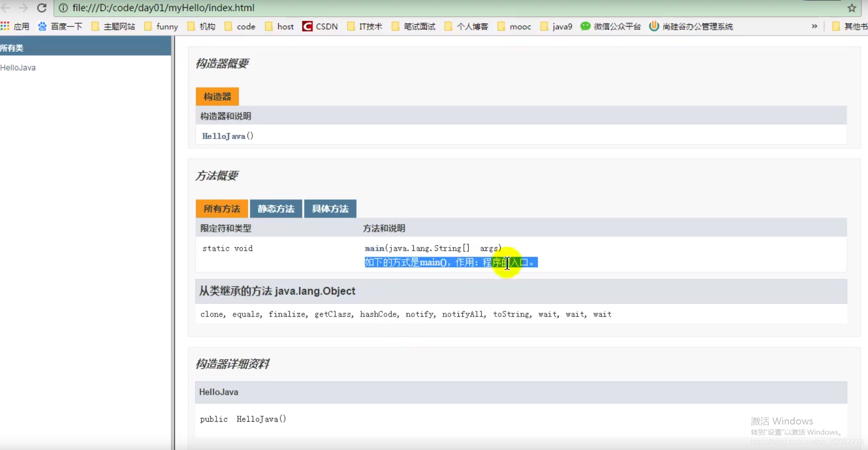
Task: Click the site info icon in address bar
Action: point(64,8)
